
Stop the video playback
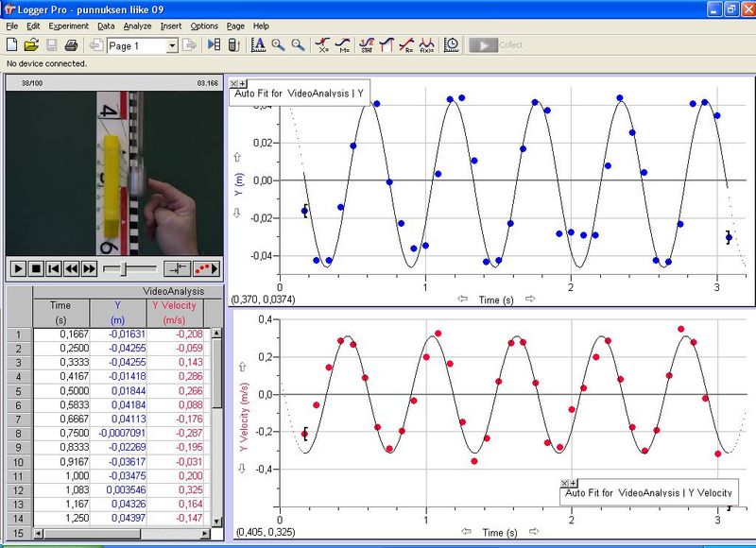(36, 268)
